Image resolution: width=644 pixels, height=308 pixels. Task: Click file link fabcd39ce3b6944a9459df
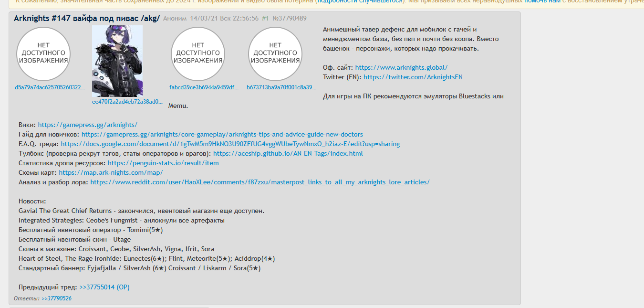pos(204,87)
